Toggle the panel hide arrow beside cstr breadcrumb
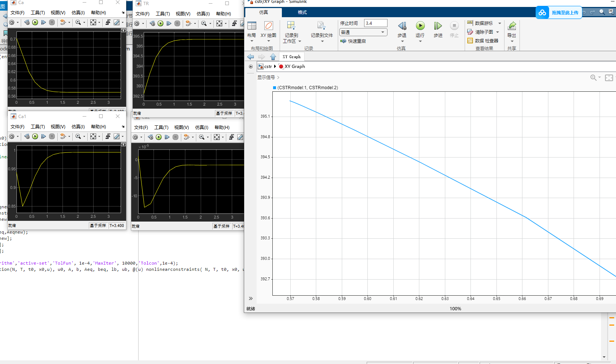 coord(250,67)
